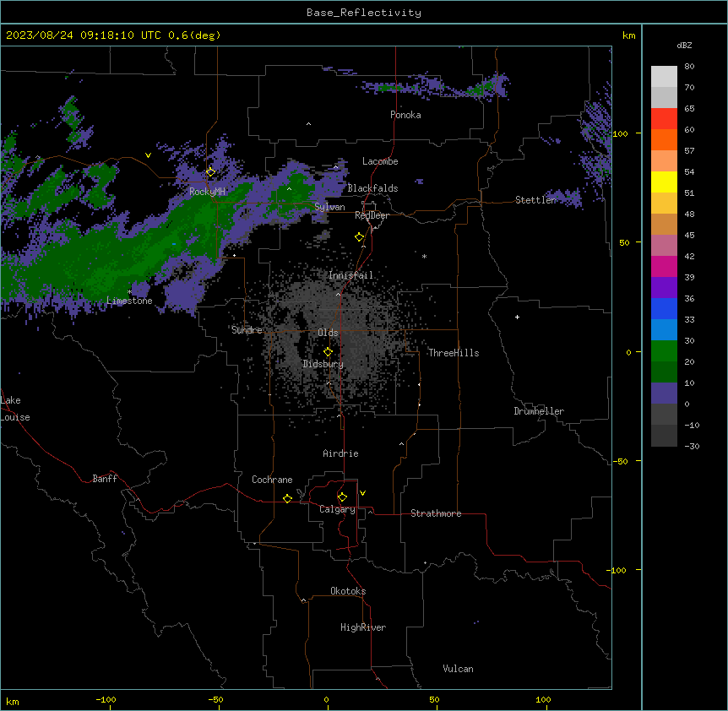Click the Base_Reflectivity title
Image resolution: width=728 pixels, height=711 pixels.
[364, 13]
